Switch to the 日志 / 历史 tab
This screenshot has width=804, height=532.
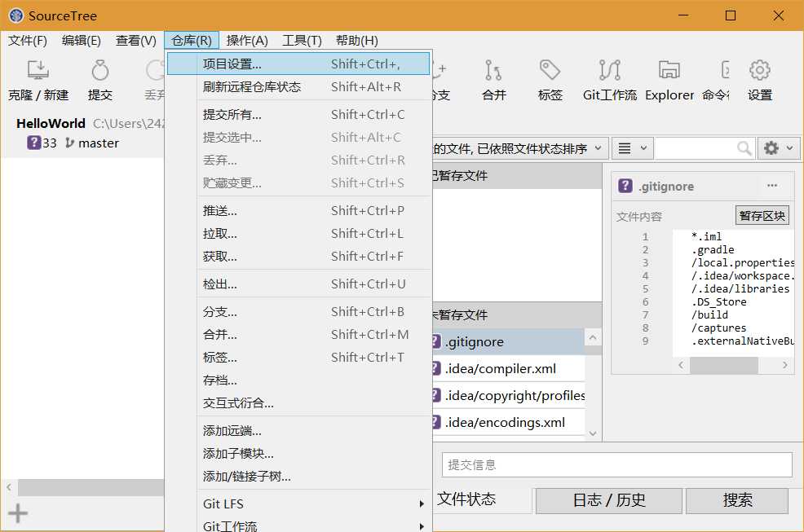[x=609, y=499]
